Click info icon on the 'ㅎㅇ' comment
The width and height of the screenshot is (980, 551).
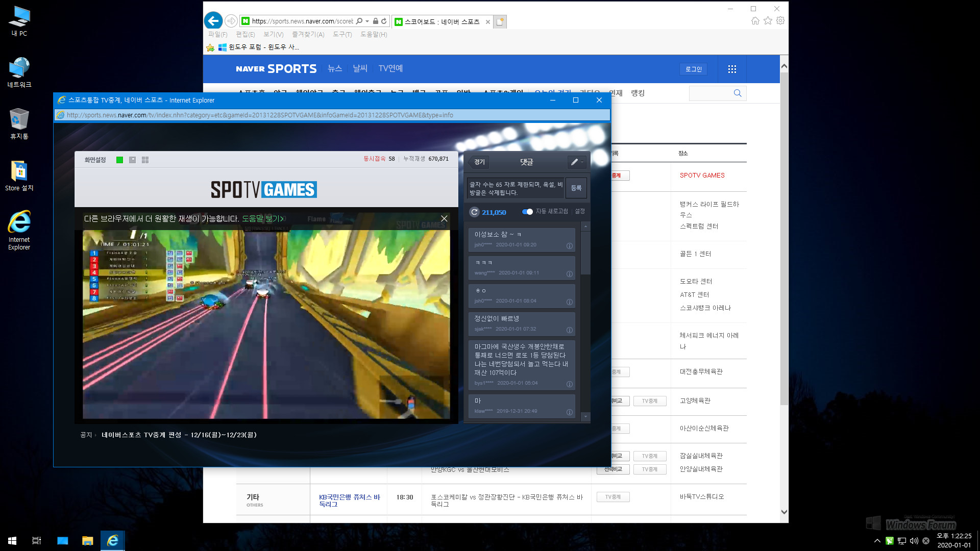[x=570, y=302]
